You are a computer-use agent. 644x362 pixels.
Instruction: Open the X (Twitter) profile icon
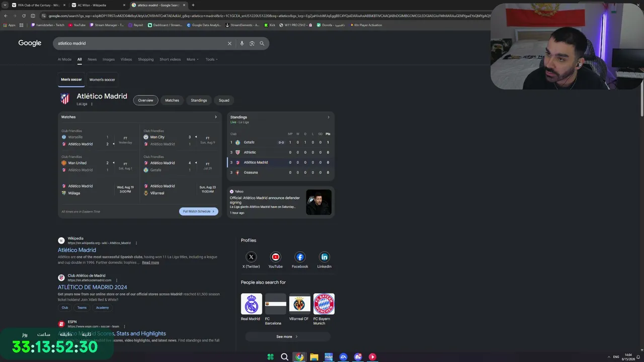[251, 257]
